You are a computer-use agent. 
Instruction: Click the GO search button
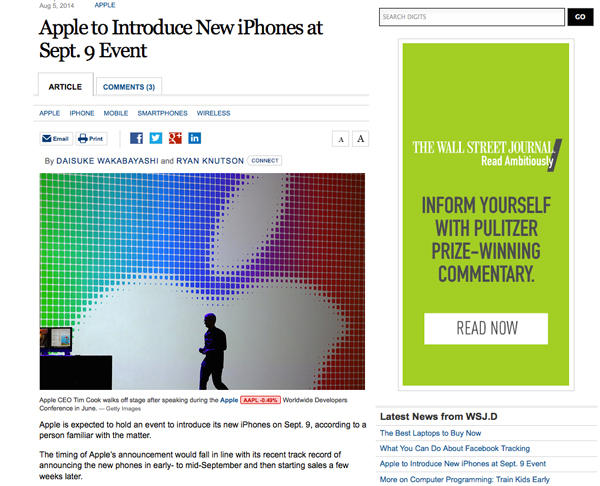[580, 17]
